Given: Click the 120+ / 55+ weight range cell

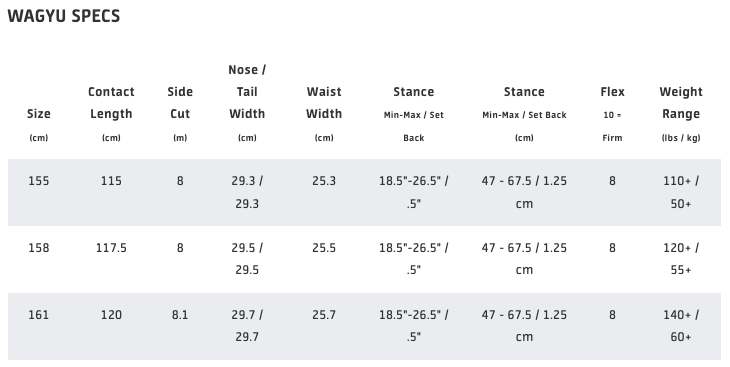Looking at the screenshot, I should click(x=681, y=258).
